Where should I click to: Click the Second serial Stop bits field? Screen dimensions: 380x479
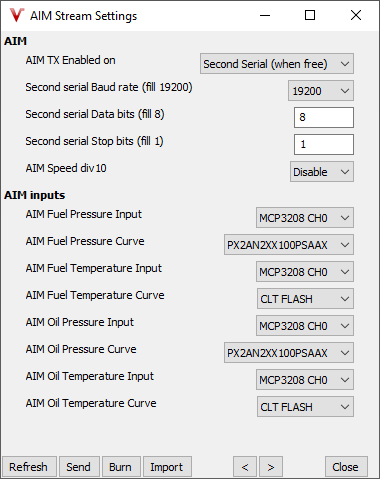tap(324, 144)
